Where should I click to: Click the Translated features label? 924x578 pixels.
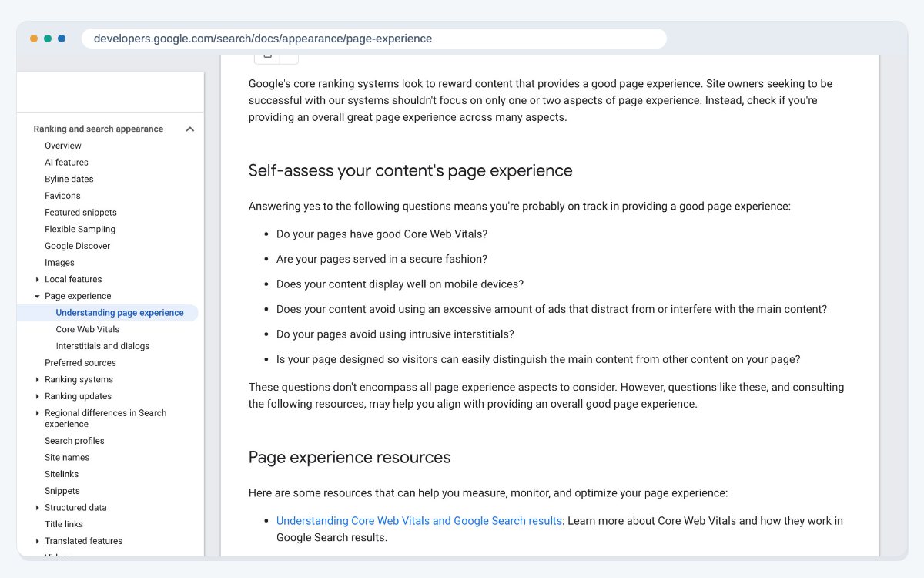pos(83,541)
